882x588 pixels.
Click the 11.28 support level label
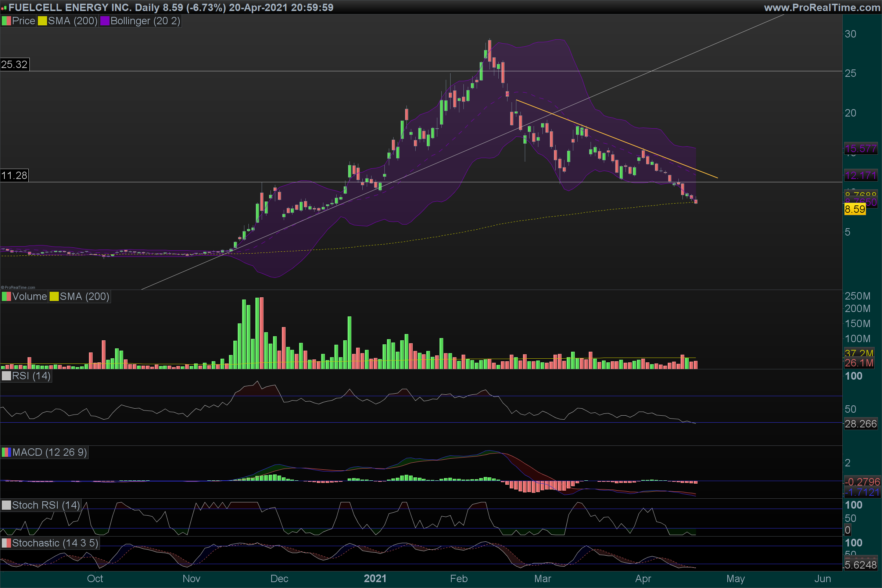[x=14, y=176]
